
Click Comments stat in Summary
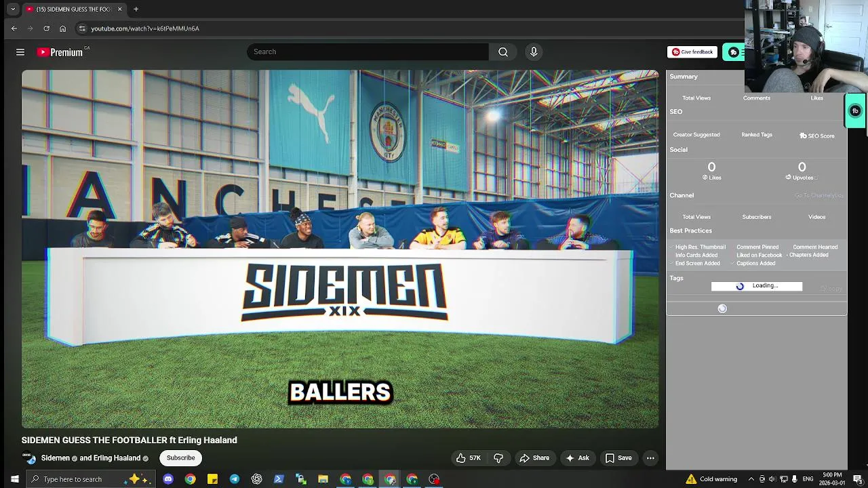point(757,98)
